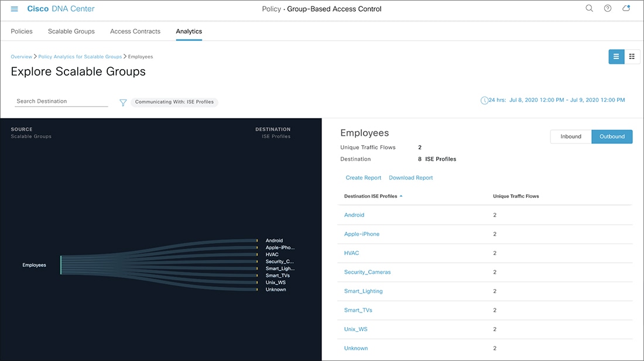Click the cloud notifications icon

pyautogui.click(x=626, y=9)
